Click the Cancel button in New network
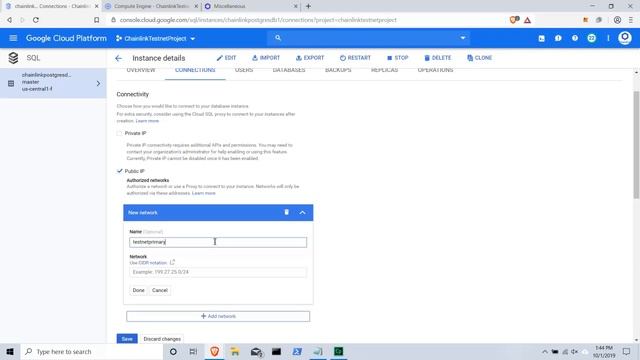The width and height of the screenshot is (640, 360). click(x=160, y=290)
